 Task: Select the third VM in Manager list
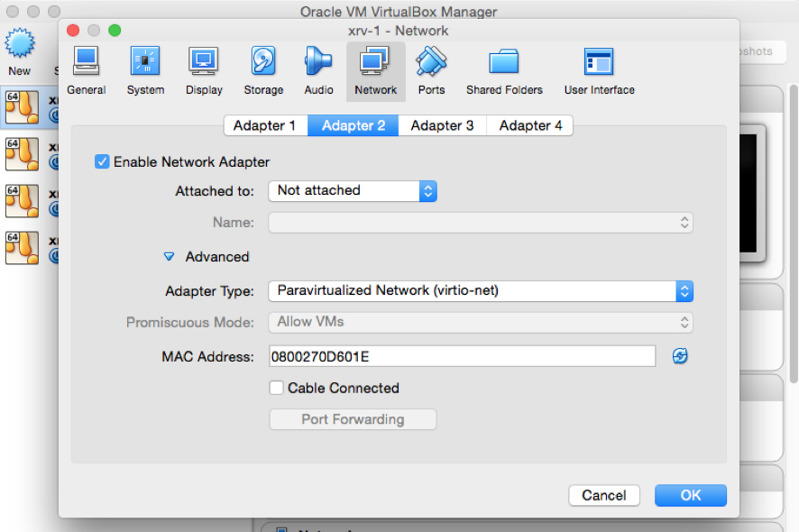(31, 201)
